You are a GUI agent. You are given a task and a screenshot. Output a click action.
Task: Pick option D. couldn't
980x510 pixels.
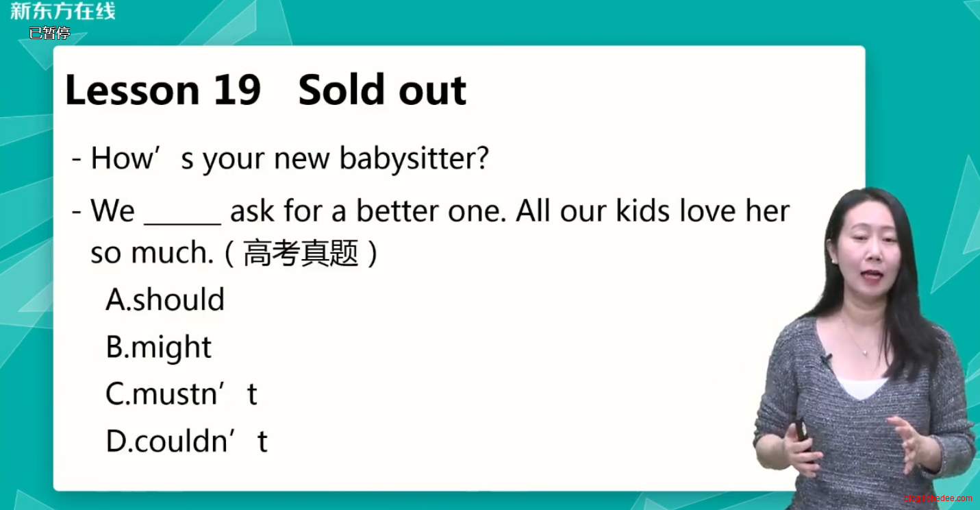point(186,441)
